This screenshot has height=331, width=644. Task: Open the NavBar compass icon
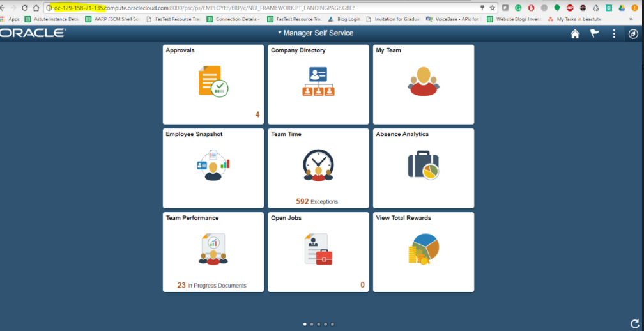[633, 34]
